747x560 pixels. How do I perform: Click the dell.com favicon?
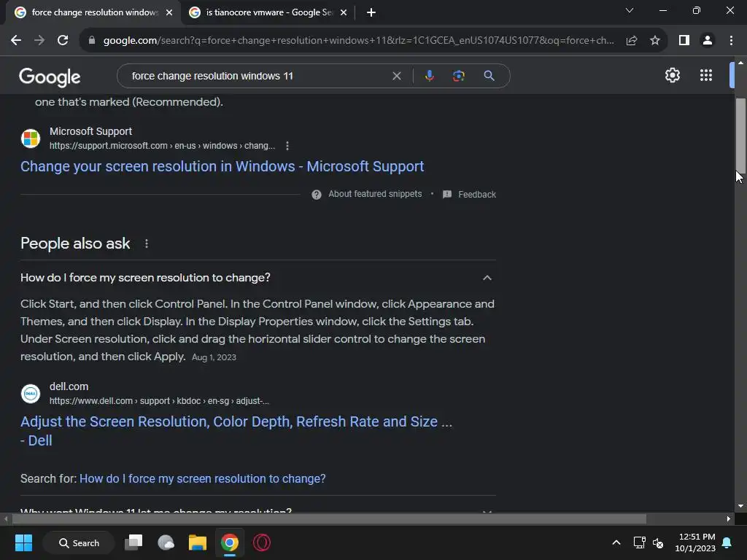(31, 394)
